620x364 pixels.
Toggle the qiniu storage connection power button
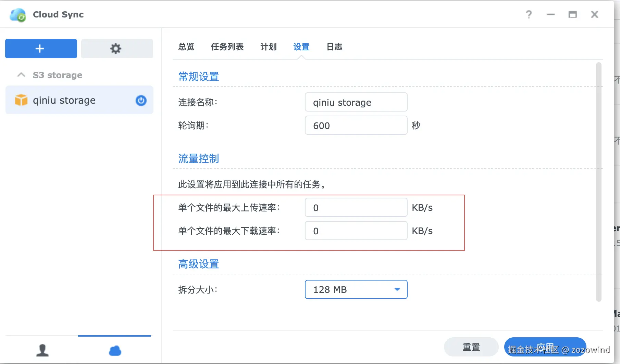click(140, 100)
